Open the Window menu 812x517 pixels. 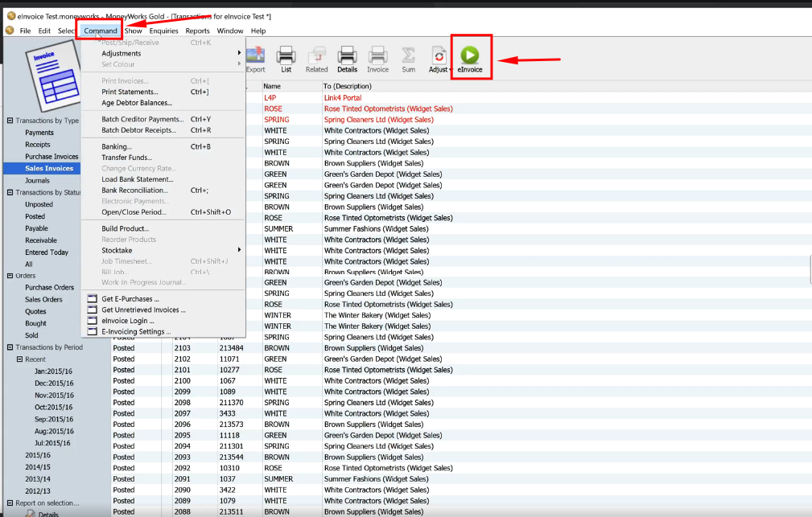coord(230,31)
